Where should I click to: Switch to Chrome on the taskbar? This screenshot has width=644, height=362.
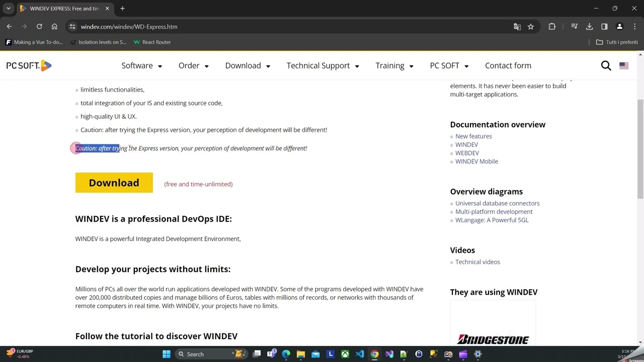(x=374, y=354)
